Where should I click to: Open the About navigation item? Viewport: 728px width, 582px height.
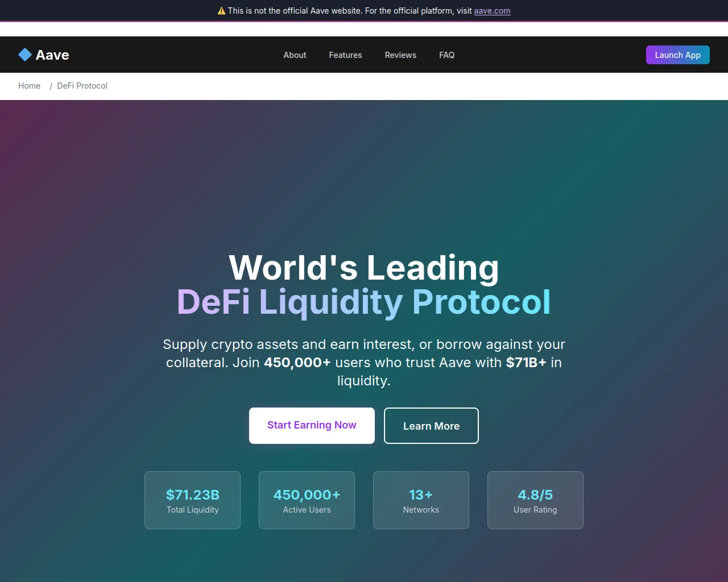point(295,55)
